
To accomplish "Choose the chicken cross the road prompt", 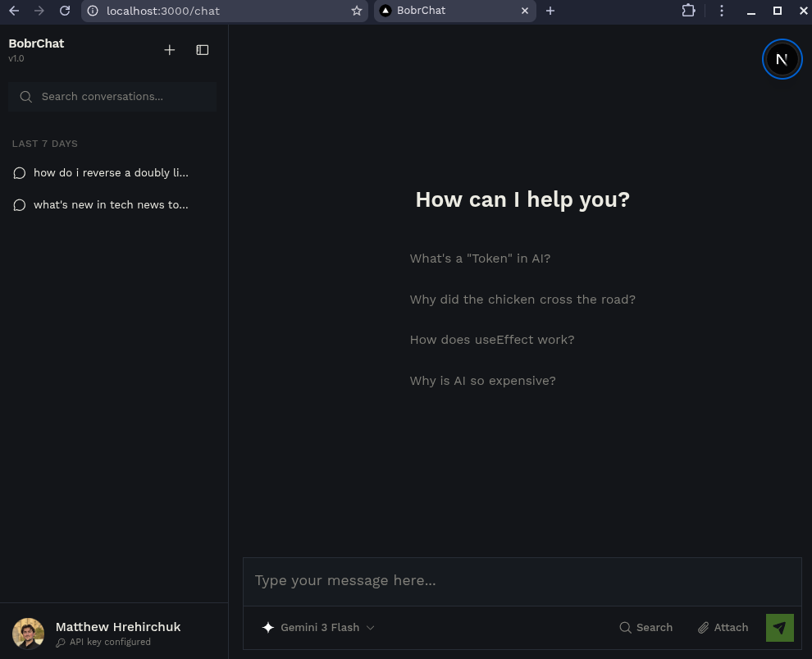I will (522, 300).
